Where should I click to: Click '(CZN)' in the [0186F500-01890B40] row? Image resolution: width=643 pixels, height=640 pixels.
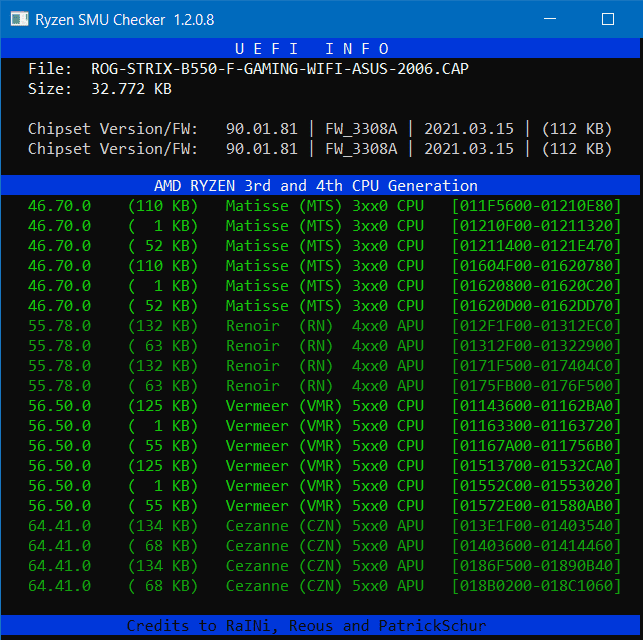tap(320, 566)
